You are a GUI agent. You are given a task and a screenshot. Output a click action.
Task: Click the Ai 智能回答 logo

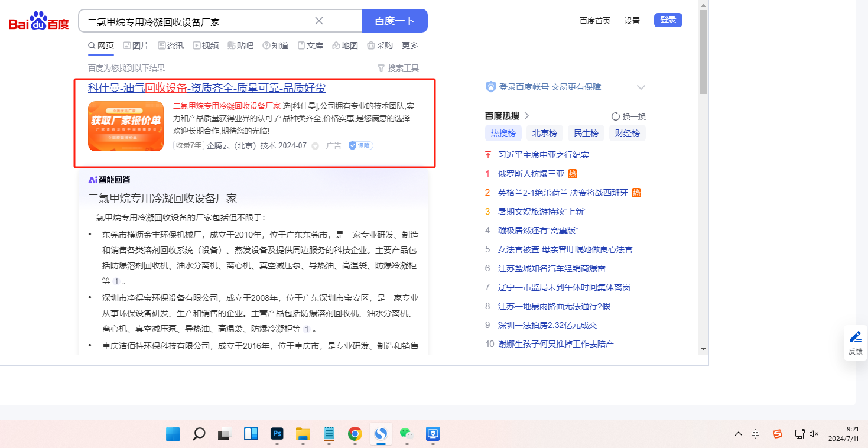[x=109, y=180]
